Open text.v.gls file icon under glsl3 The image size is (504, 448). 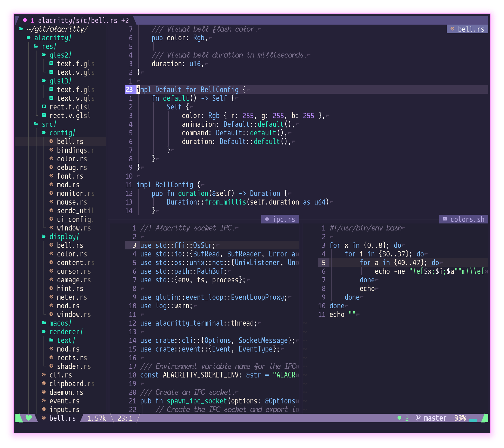click(x=51, y=98)
